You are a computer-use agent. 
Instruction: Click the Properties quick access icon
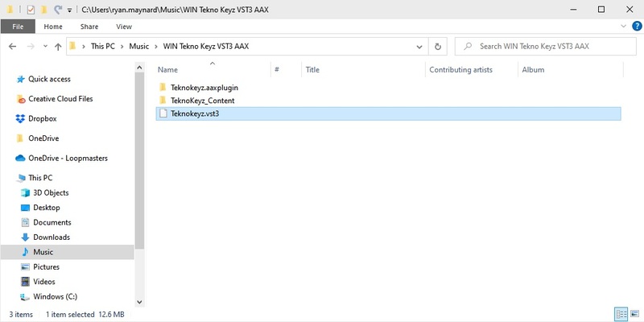[x=31, y=10]
